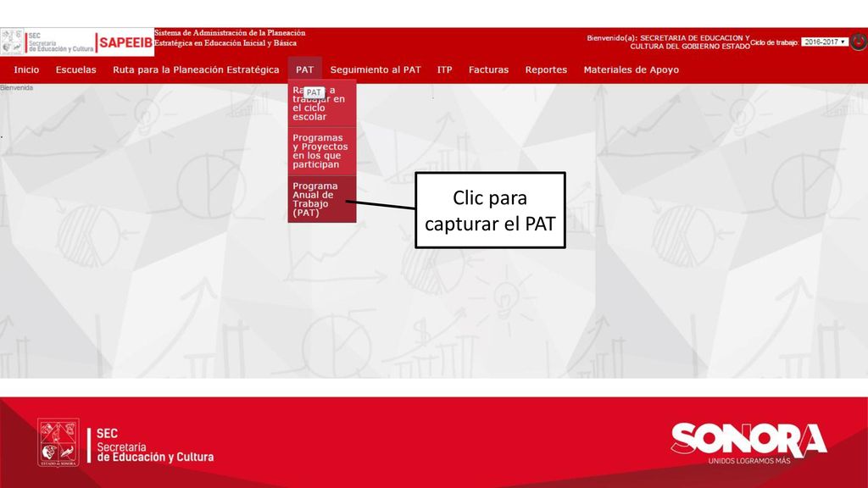Click the Sistema de Administración title text

point(230,37)
